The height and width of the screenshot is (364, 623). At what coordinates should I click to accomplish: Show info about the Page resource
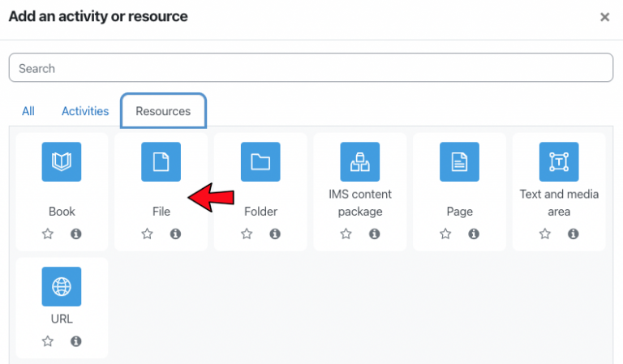pos(474,233)
